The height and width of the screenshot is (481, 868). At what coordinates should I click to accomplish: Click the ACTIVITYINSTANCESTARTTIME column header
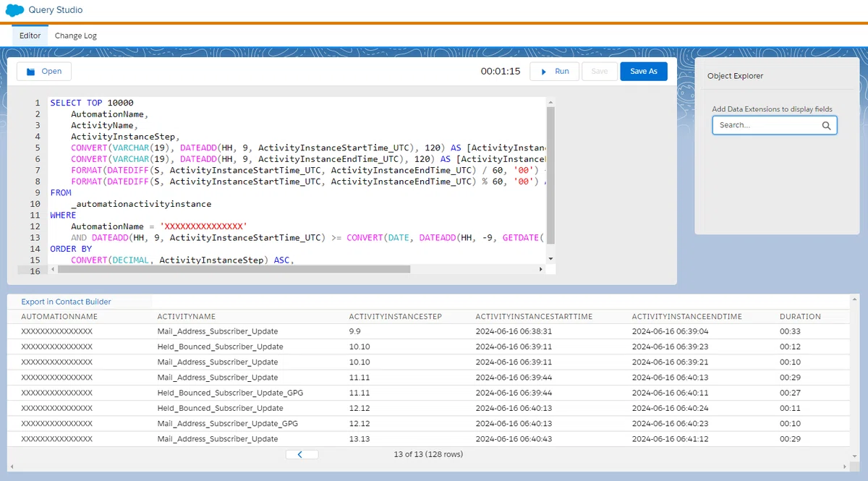[x=535, y=317]
